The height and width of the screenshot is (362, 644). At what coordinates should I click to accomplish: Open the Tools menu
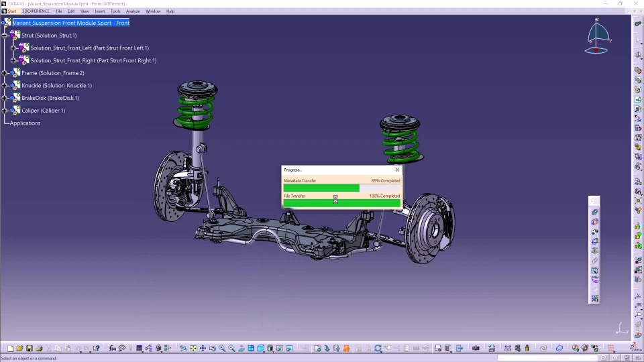(115, 11)
